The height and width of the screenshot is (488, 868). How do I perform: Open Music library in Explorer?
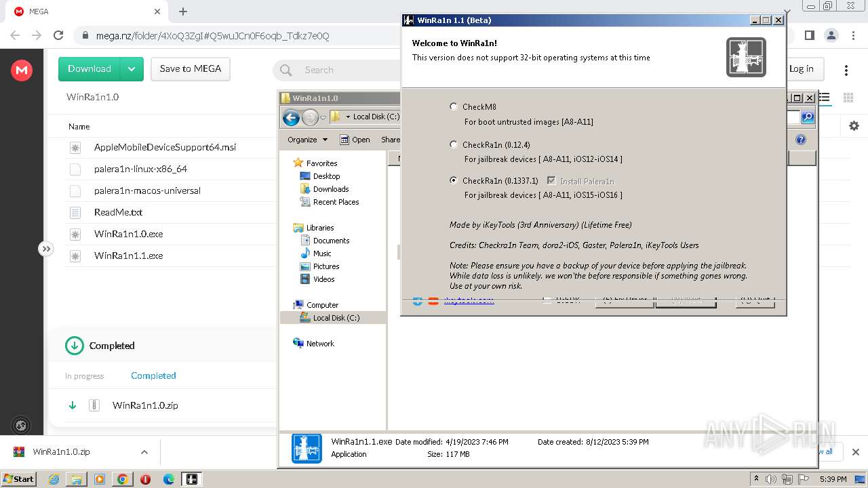click(x=315, y=253)
